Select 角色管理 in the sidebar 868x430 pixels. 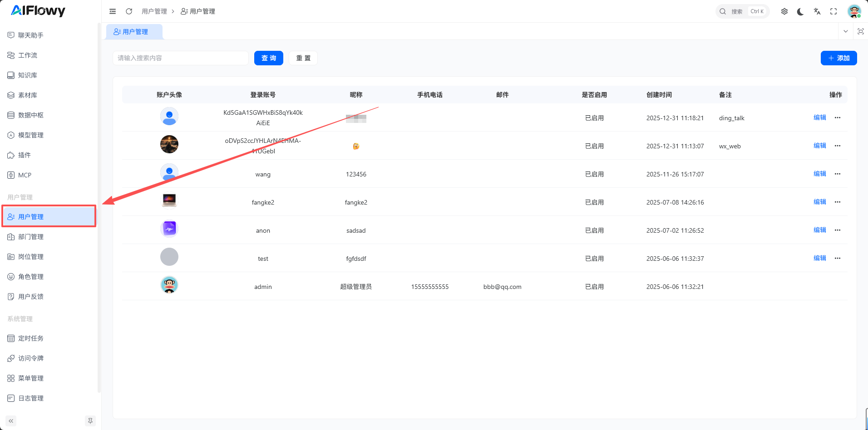[x=31, y=277]
